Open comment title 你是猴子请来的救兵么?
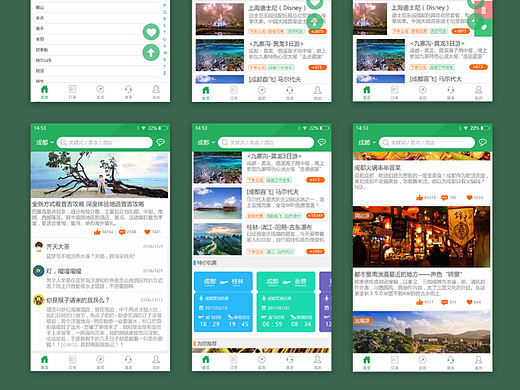The image size is (520, 390). pos(78,300)
